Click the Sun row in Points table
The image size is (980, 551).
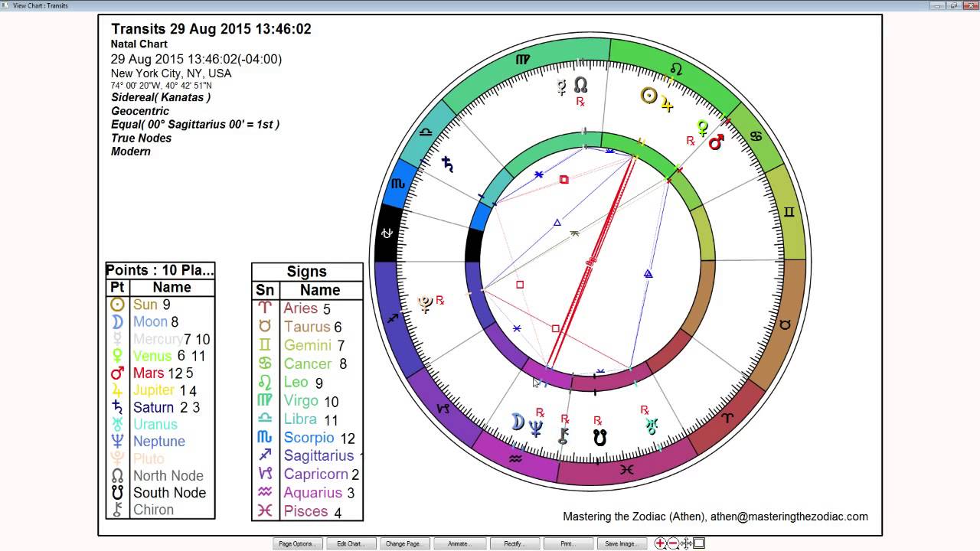point(160,305)
